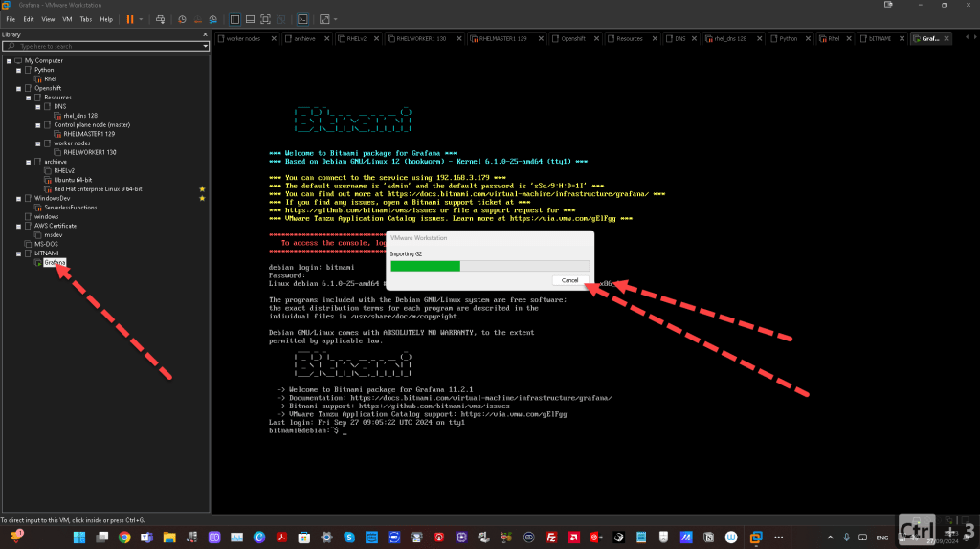Select rhel_dns 128 VM in library
Image resolution: width=980 pixels, height=549 pixels.
80,116
